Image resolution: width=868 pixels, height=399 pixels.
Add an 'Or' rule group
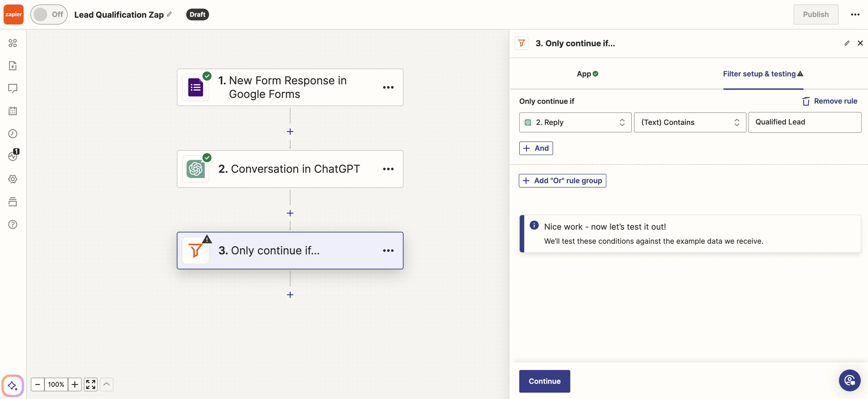(x=562, y=181)
